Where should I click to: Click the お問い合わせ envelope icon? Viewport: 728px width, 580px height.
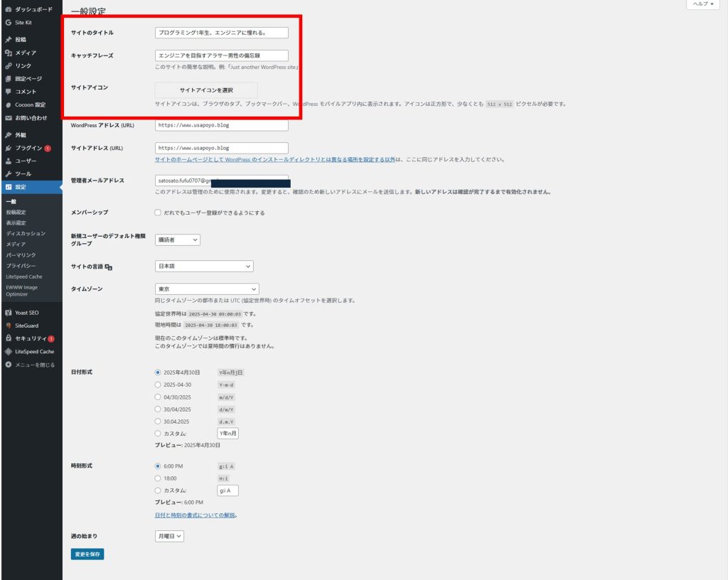[8, 118]
